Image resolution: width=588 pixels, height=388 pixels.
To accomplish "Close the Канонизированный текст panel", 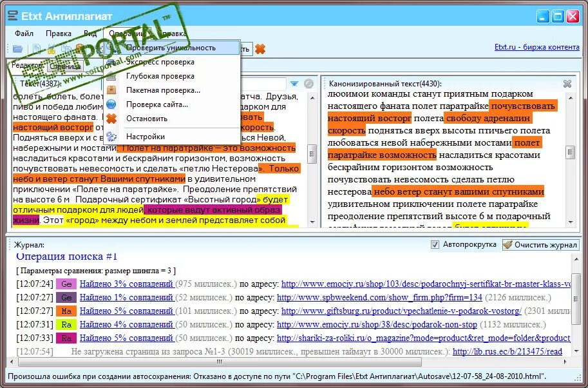I will pos(567,84).
